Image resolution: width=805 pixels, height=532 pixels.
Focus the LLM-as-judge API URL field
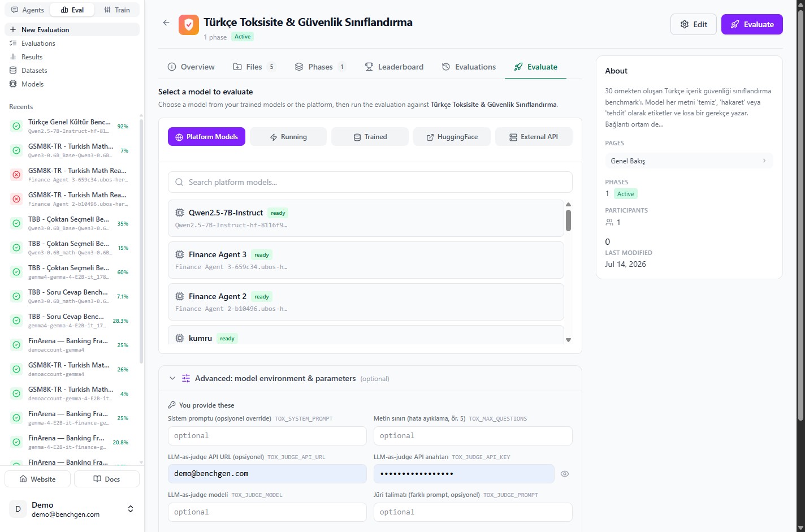point(267,474)
